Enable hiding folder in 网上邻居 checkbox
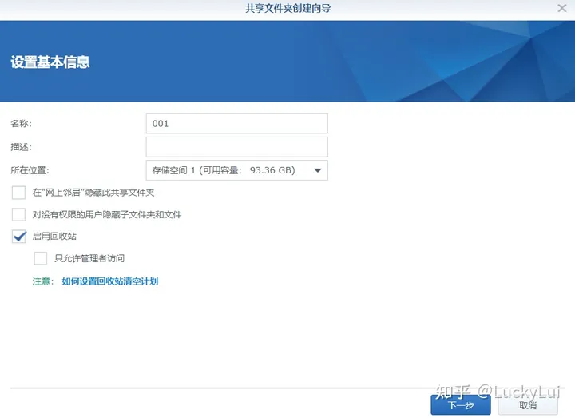 point(19,192)
